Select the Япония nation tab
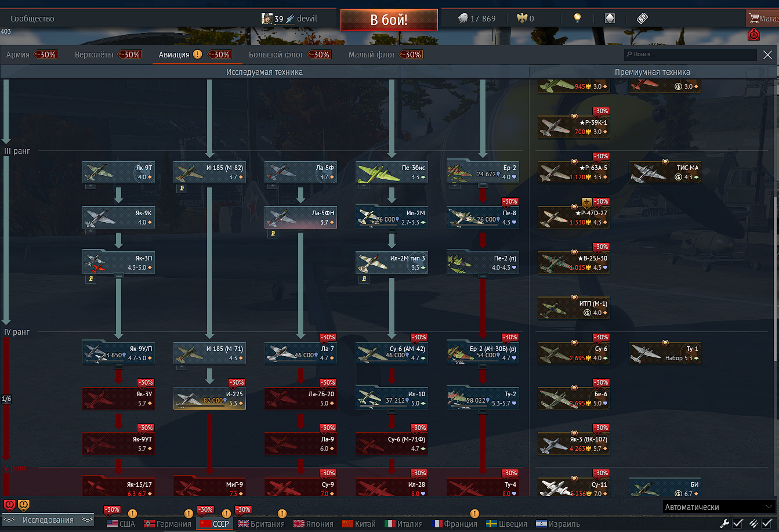 point(314,524)
